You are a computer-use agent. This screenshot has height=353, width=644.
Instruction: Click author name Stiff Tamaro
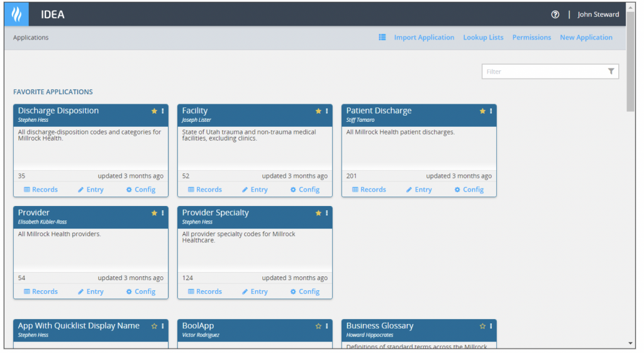point(360,120)
